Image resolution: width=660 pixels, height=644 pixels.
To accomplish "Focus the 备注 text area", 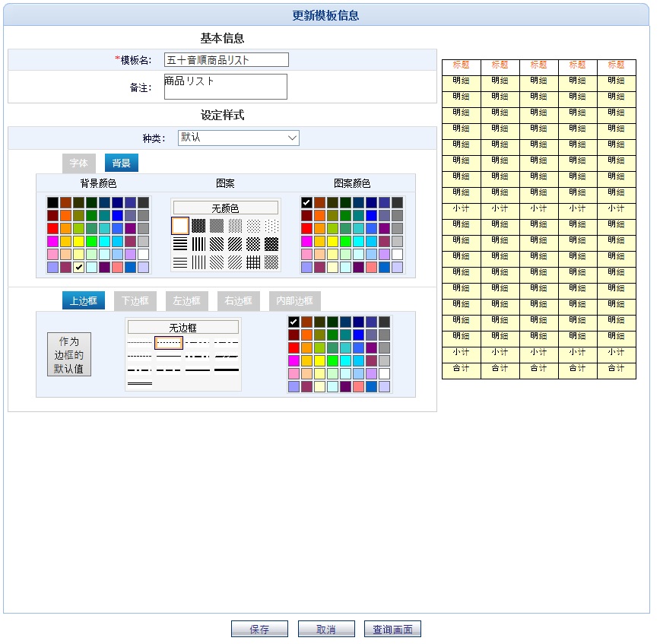I will tap(226, 87).
